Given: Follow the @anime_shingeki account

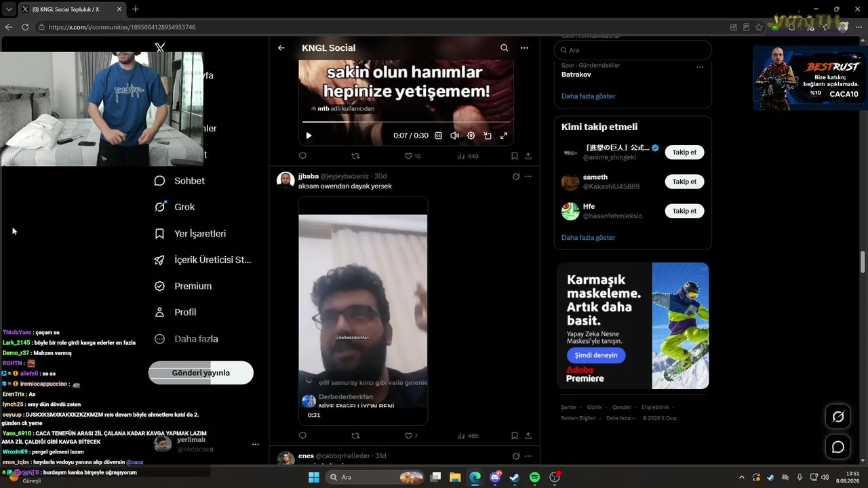Looking at the screenshot, I should point(684,152).
